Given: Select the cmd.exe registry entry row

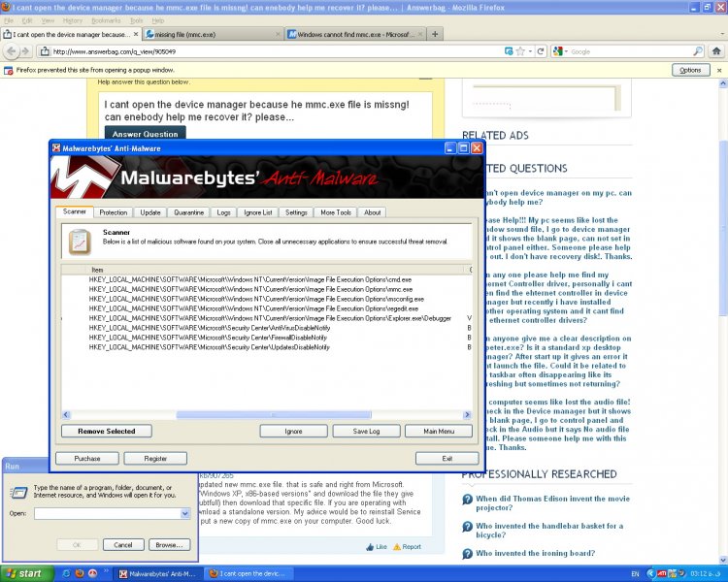Looking at the screenshot, I should (267, 280).
